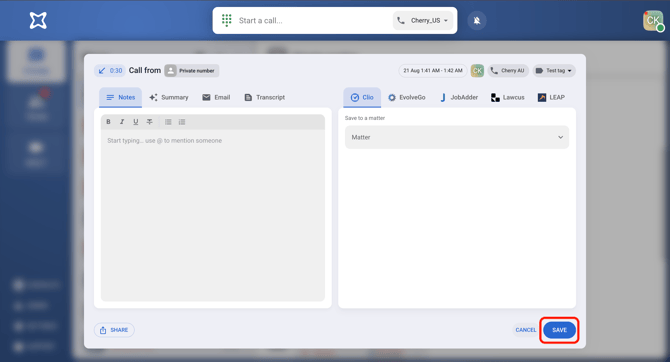Toggle bold formatting in notes
The image size is (670, 362).
pyautogui.click(x=109, y=122)
